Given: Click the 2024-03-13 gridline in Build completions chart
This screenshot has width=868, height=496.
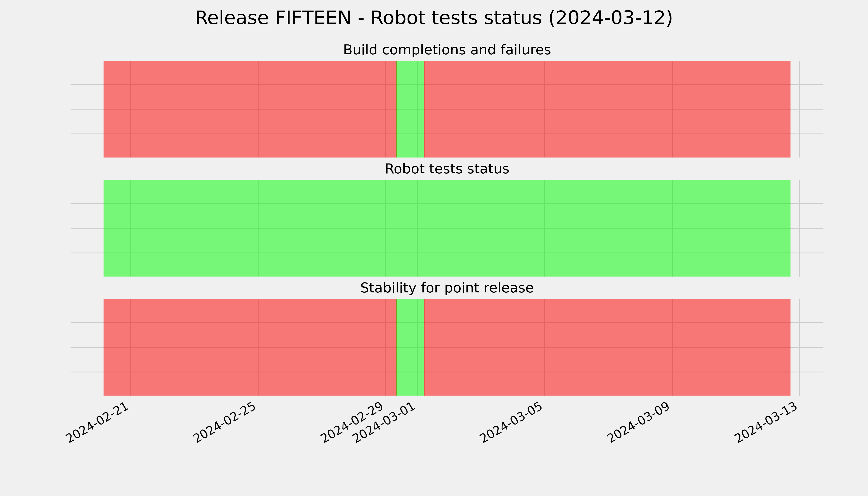Looking at the screenshot, I should (x=800, y=109).
